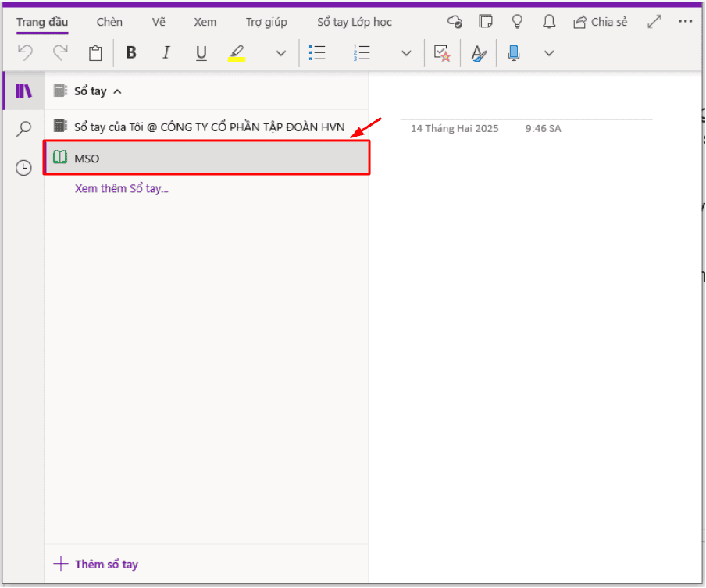Switch to the Vẽ tab
The image size is (706, 588).
[x=159, y=22]
